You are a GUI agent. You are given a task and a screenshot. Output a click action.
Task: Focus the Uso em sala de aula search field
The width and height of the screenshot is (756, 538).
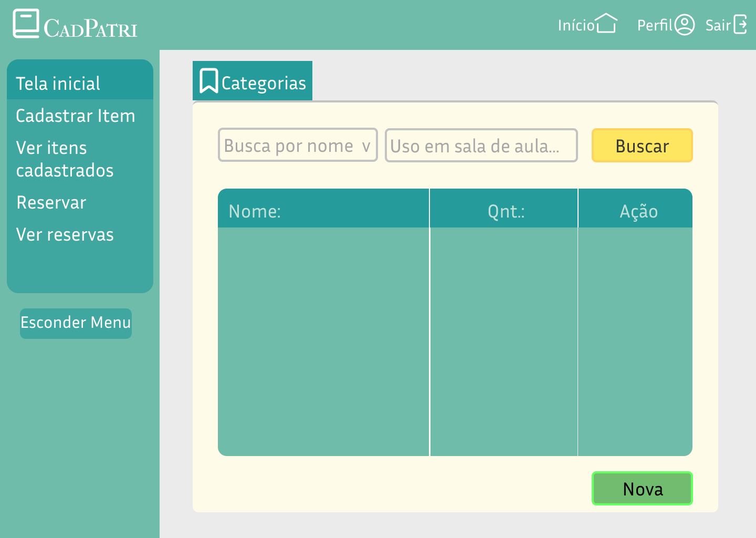click(481, 146)
